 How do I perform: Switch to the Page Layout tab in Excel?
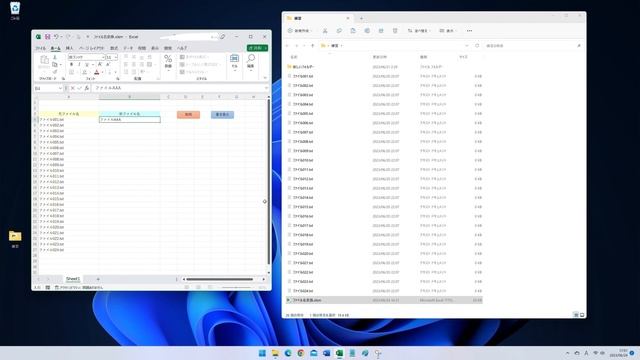(x=91, y=48)
